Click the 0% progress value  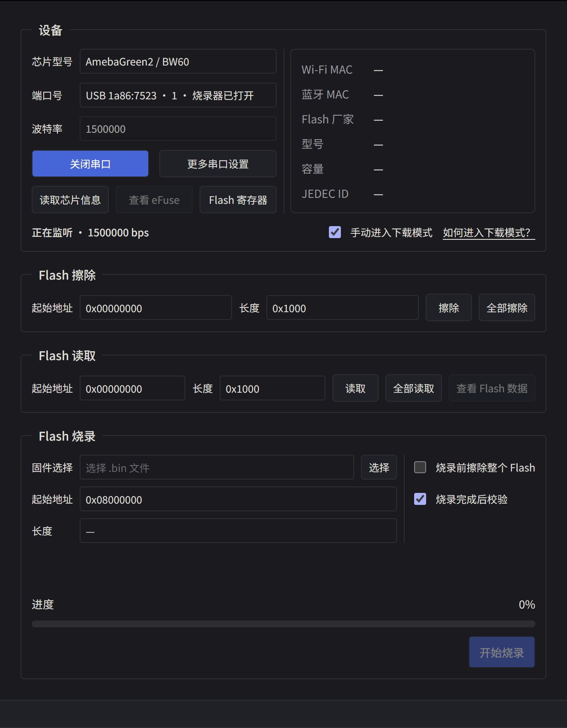click(x=527, y=604)
